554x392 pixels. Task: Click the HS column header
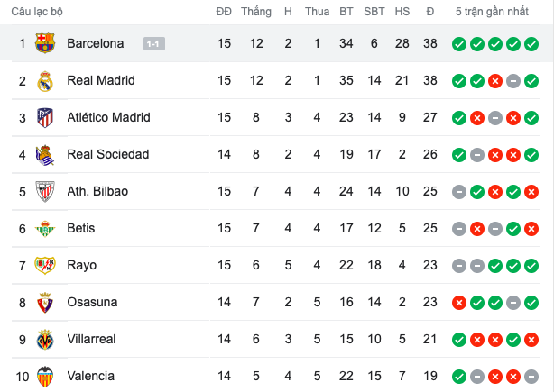pos(402,12)
